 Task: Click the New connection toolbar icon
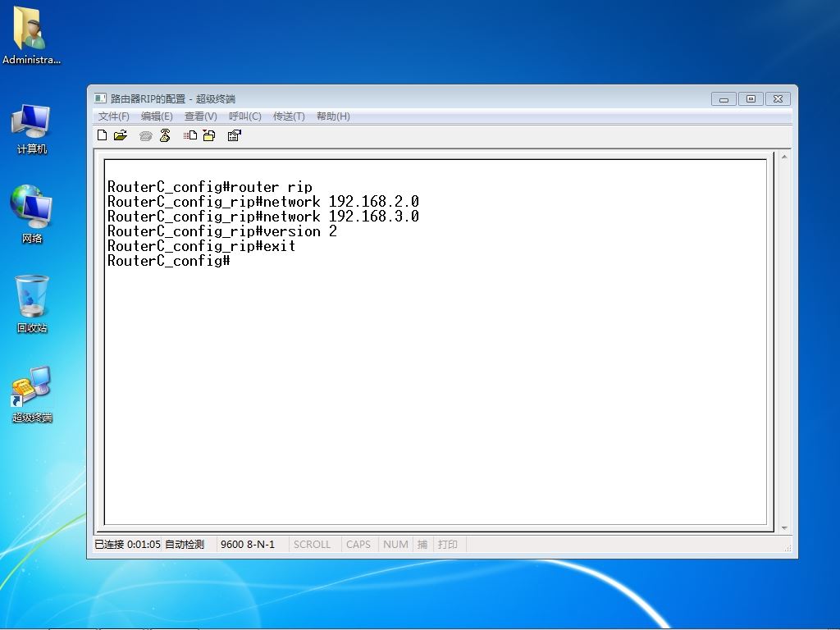pos(103,135)
